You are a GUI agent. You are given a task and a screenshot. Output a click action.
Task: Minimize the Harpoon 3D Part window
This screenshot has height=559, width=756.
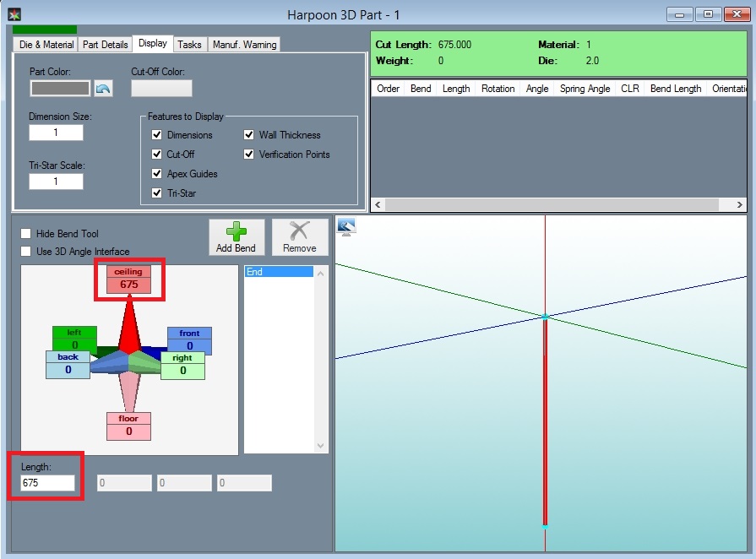point(680,14)
